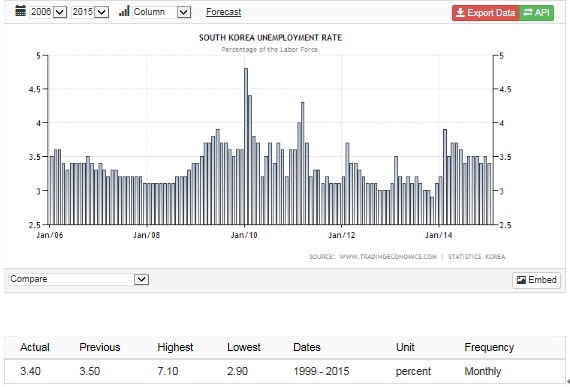The height and width of the screenshot is (387, 570).
Task: Click the Previous value 3.50
Action: [x=89, y=371]
